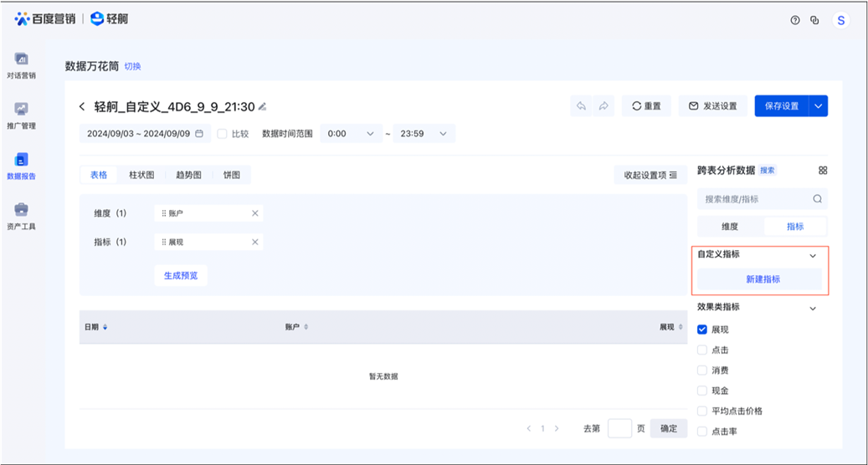868x465 pixels.
Task: Open the 保存设置 dropdown arrow
Action: click(819, 106)
